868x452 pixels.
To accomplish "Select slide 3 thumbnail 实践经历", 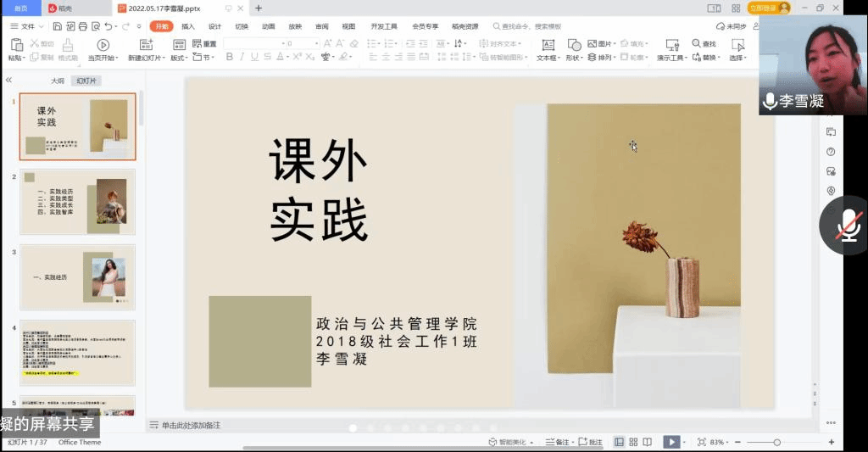I will 77,276.
